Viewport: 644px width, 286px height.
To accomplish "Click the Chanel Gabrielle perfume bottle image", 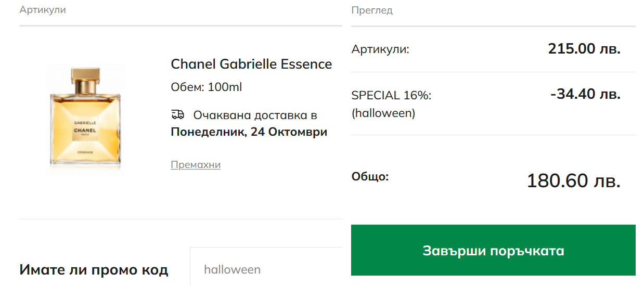I will point(86,120).
